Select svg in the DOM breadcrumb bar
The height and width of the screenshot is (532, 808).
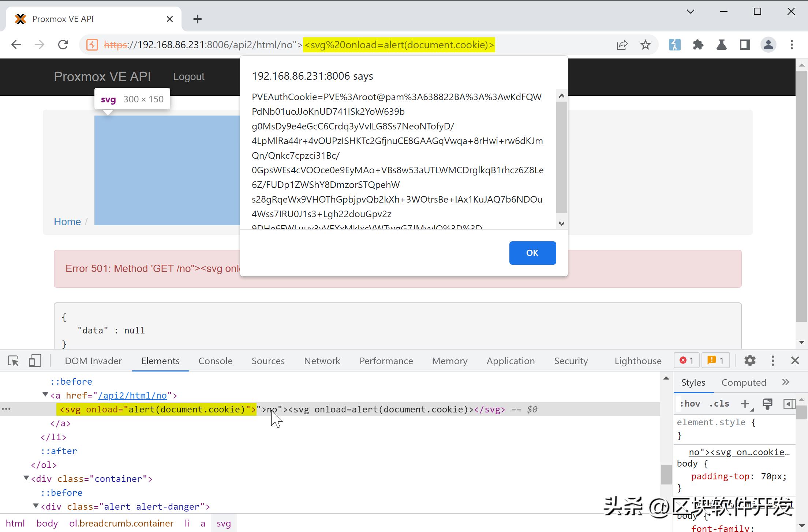coord(224,523)
